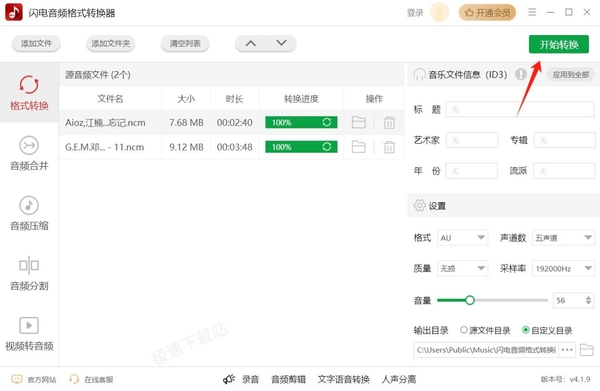
Task: Click the app logo music note icon
Action: [x=14, y=12]
